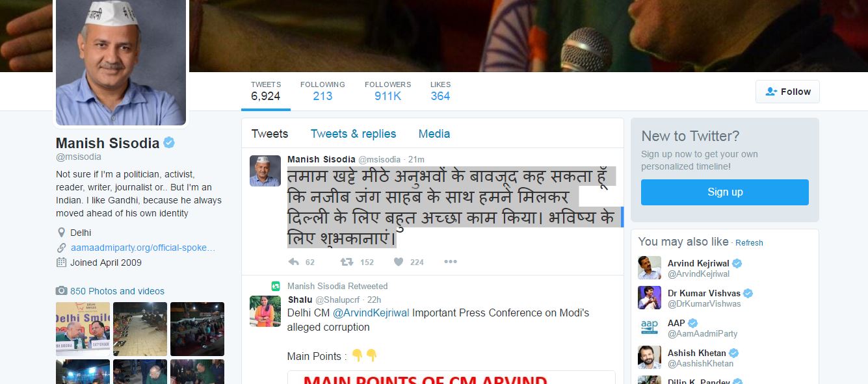Open @ArvindKejriwal mention in Shalu's tweet
Viewport: 868px width, 384px height.
pyautogui.click(x=371, y=313)
